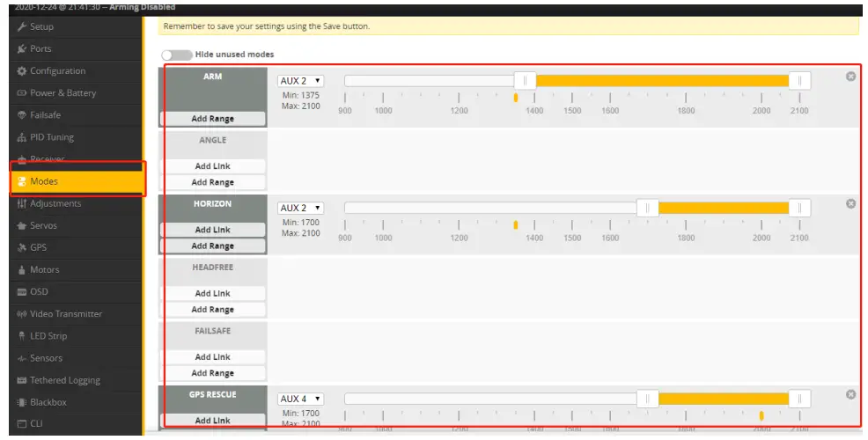The height and width of the screenshot is (440, 868).
Task: Click the Setup wrench icon
Action: [x=22, y=26]
